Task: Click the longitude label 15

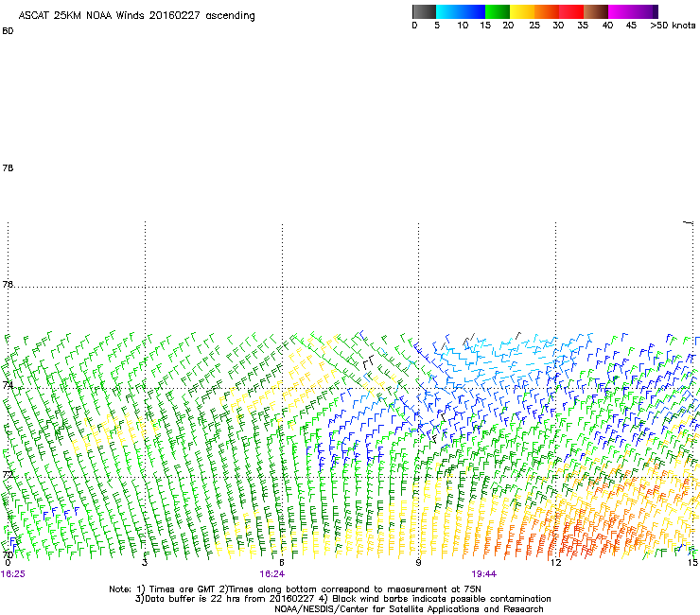Action: tap(692, 562)
